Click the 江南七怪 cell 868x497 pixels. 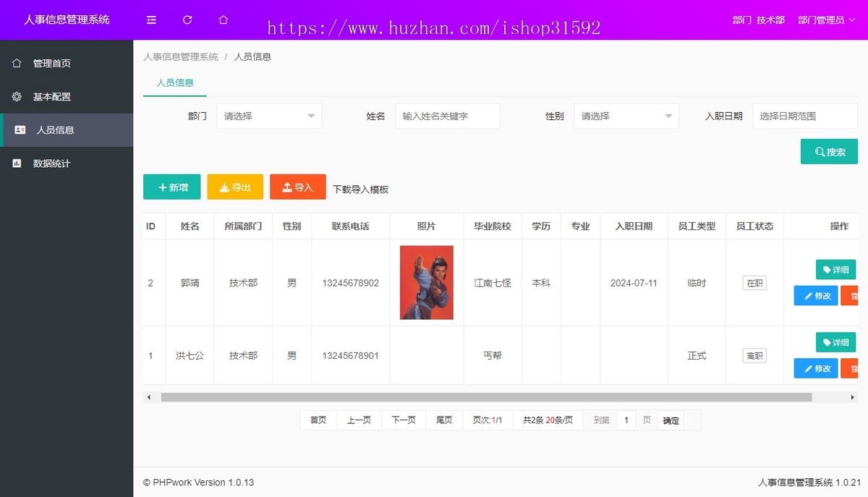(493, 283)
